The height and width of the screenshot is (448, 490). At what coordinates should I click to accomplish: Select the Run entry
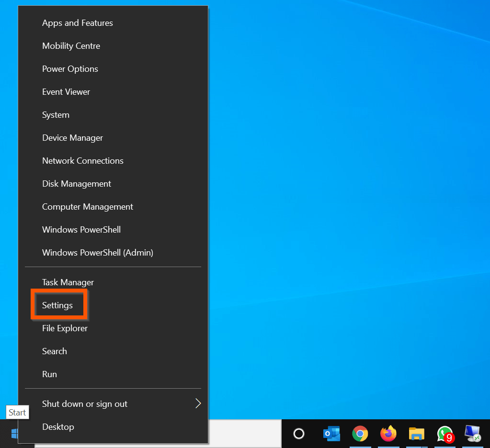coord(113,374)
